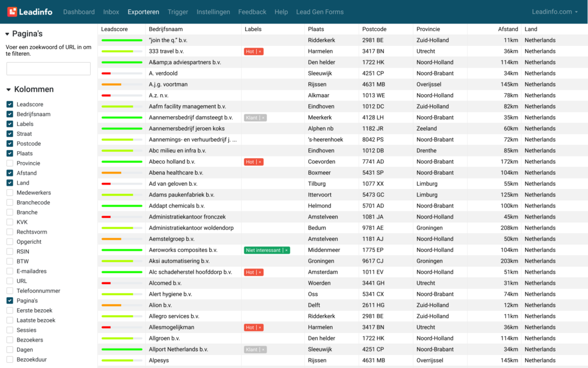Collapse the Kolommen section
The width and height of the screenshot is (588, 368).
8,90
